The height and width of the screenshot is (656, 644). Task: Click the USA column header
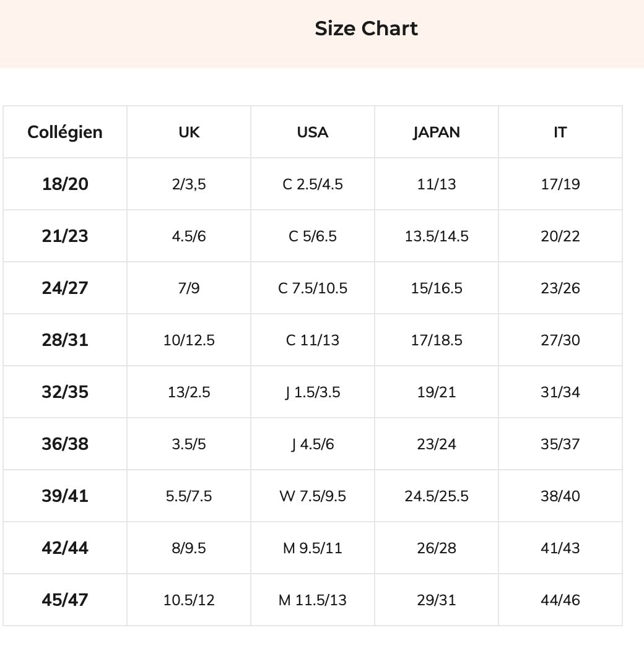313,132
